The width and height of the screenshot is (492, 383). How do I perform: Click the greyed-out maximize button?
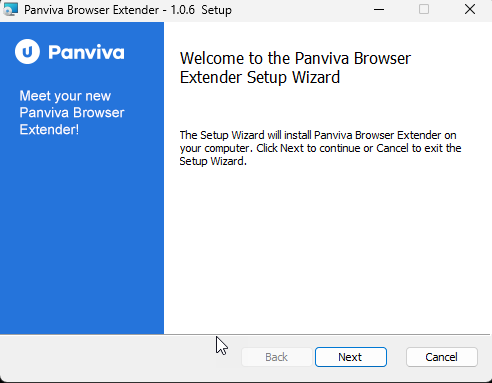[424, 9]
